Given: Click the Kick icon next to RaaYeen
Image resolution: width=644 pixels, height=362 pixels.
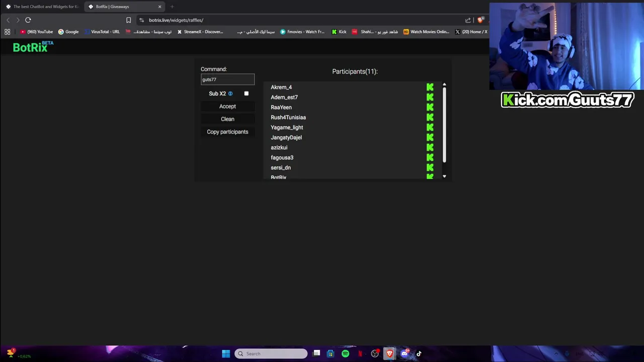Looking at the screenshot, I should click(x=430, y=107).
